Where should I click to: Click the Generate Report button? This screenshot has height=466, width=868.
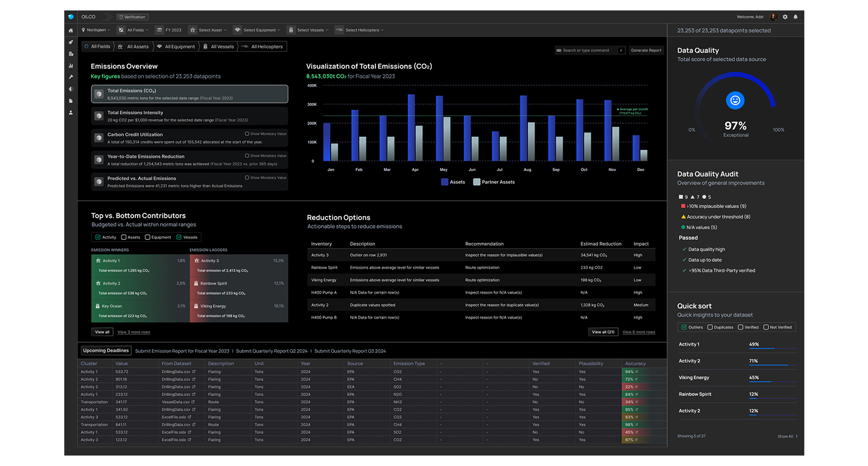click(x=646, y=50)
